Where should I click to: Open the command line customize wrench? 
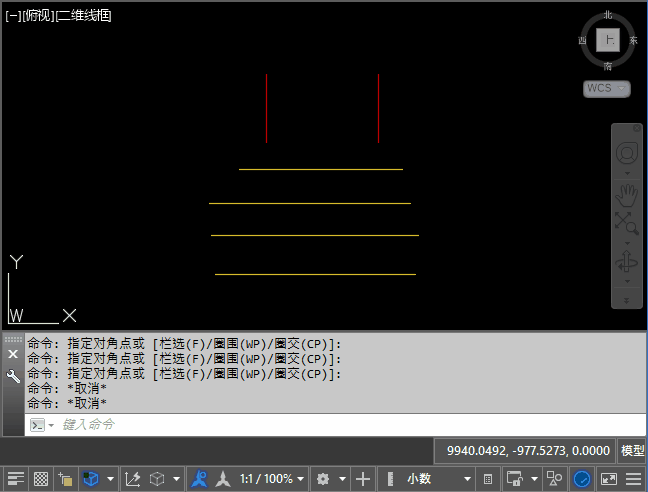[13, 377]
